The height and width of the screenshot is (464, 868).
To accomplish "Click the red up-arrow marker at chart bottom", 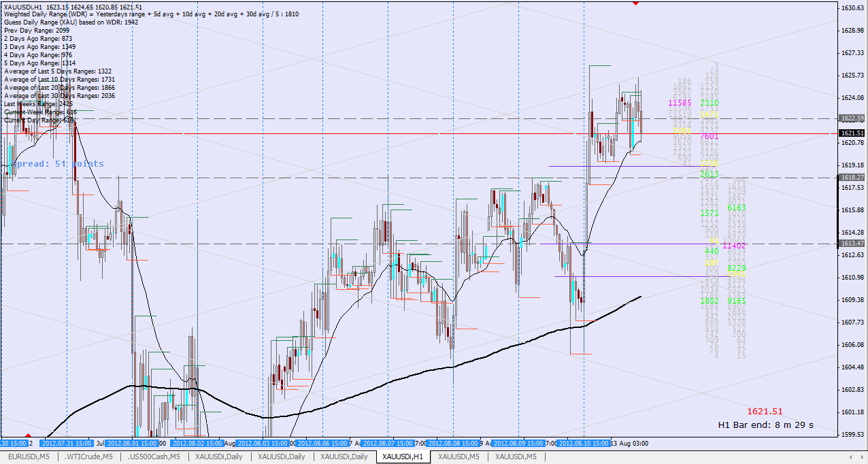I will 28,435.
